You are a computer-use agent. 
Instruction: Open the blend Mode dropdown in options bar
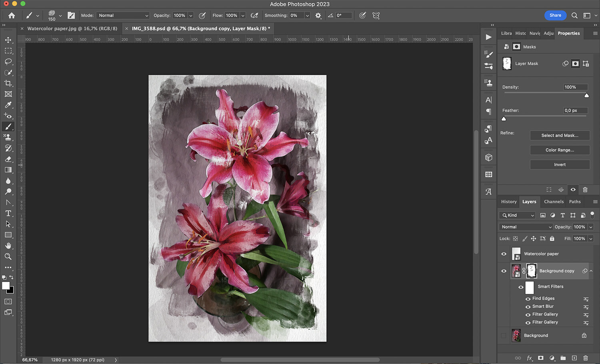[x=122, y=15]
